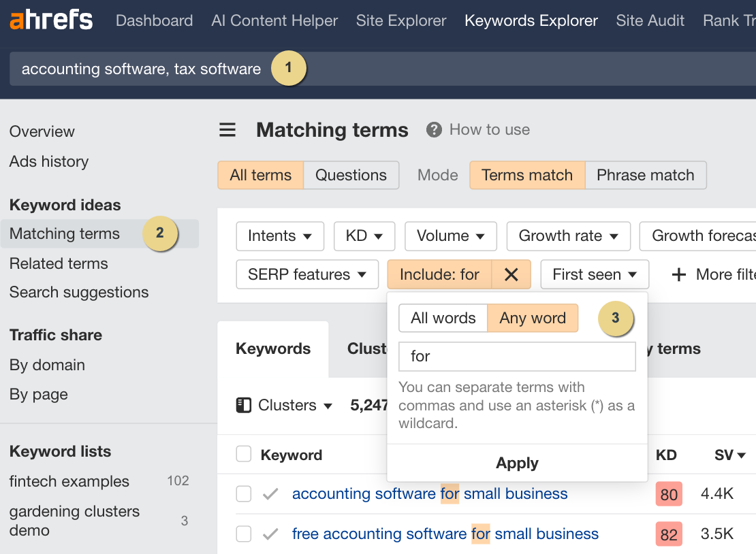
Task: Open the hamburger menu beside Matching terms
Action: (x=227, y=129)
